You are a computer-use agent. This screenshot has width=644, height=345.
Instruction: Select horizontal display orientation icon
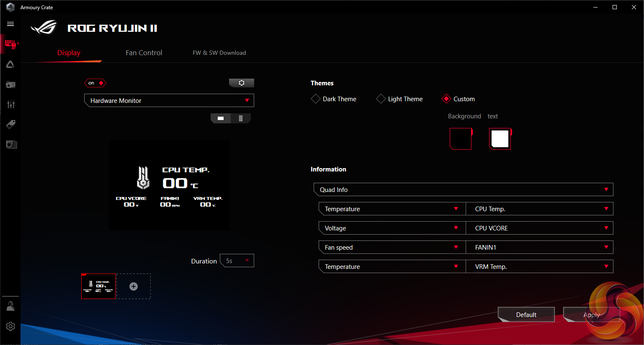click(221, 118)
